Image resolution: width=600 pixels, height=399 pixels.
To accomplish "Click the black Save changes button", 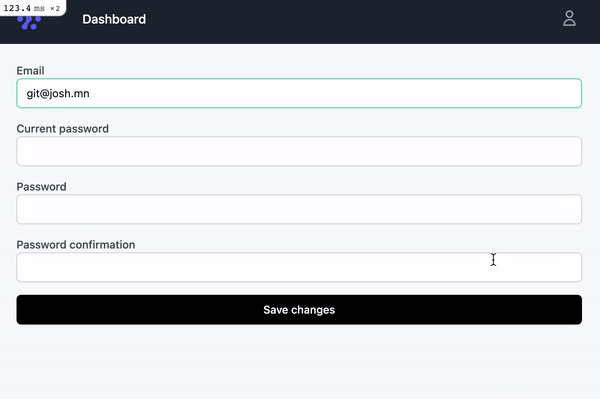I will (x=299, y=309).
